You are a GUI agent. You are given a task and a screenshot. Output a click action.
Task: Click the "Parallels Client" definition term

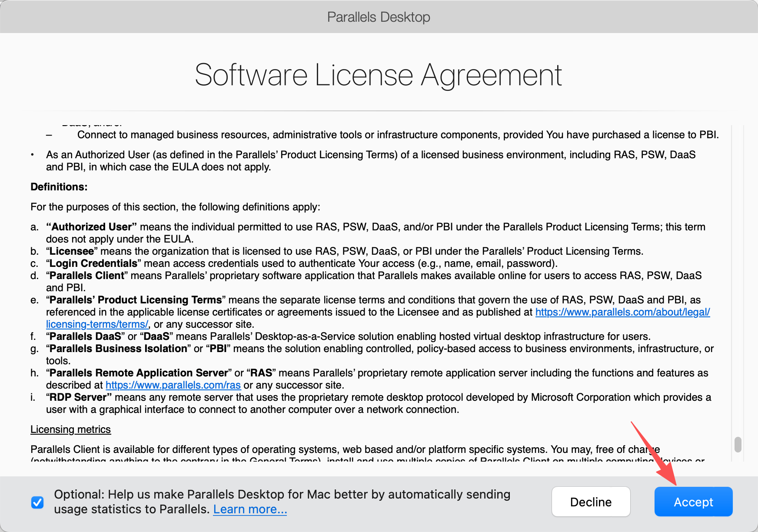[x=87, y=276]
